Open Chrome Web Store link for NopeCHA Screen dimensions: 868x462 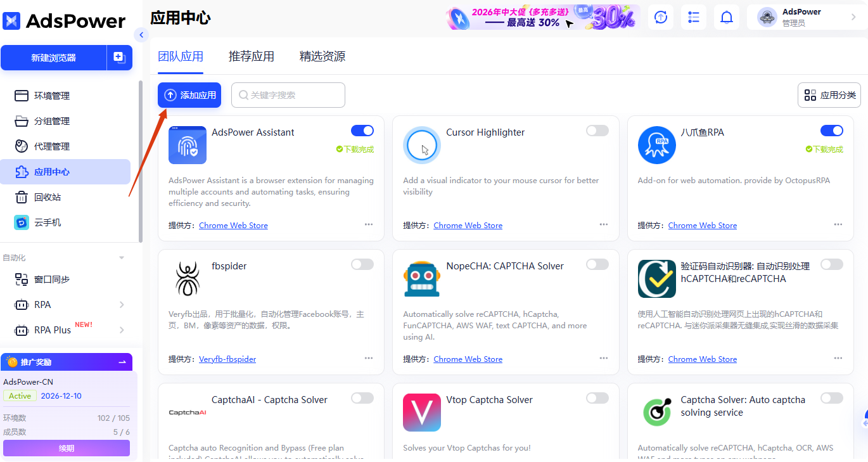point(468,359)
